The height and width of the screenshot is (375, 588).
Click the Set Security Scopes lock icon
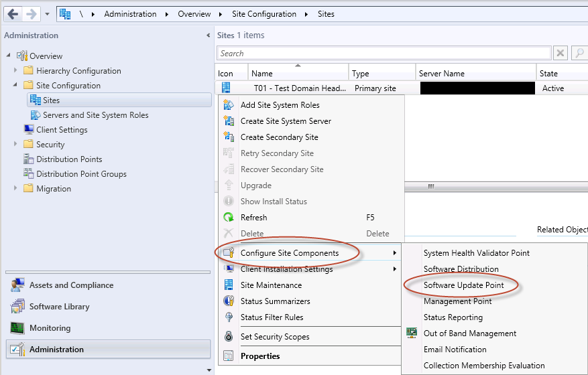[x=229, y=336]
